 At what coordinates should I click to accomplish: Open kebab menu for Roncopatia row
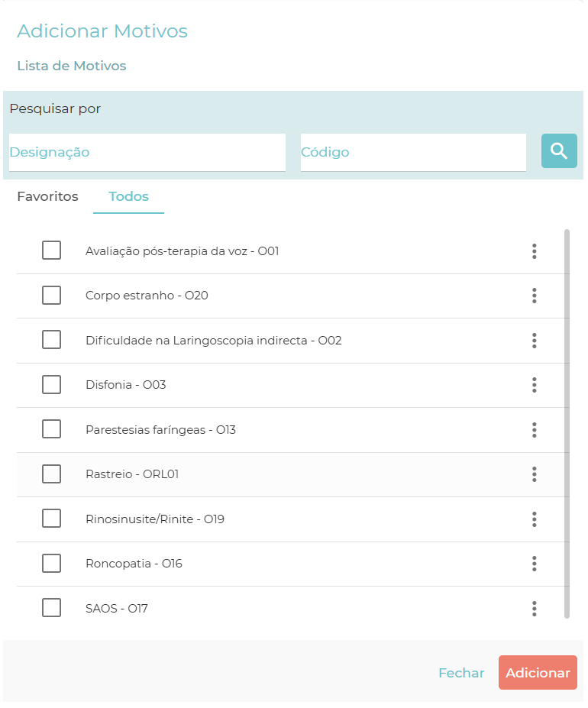[x=535, y=564]
